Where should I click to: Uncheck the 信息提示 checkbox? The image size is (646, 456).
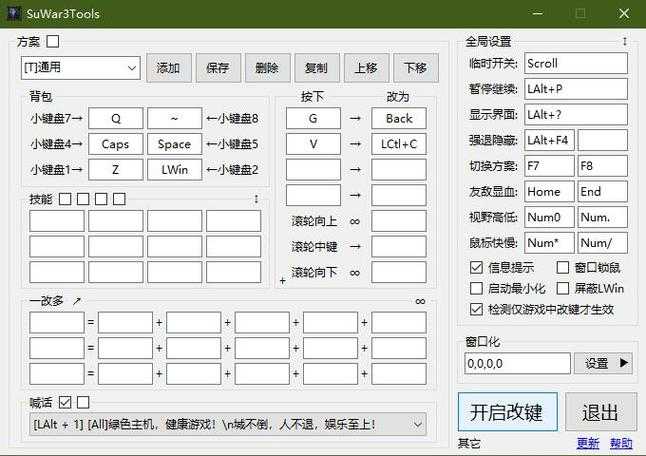pyautogui.click(x=476, y=268)
